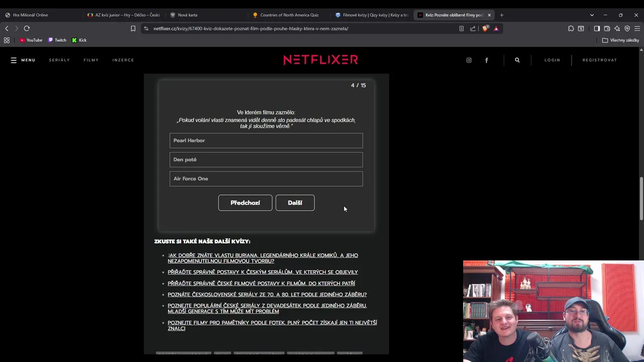Open Brave VPN shield icon
Viewport: 644px width, 362px height.
[x=627, y=29]
